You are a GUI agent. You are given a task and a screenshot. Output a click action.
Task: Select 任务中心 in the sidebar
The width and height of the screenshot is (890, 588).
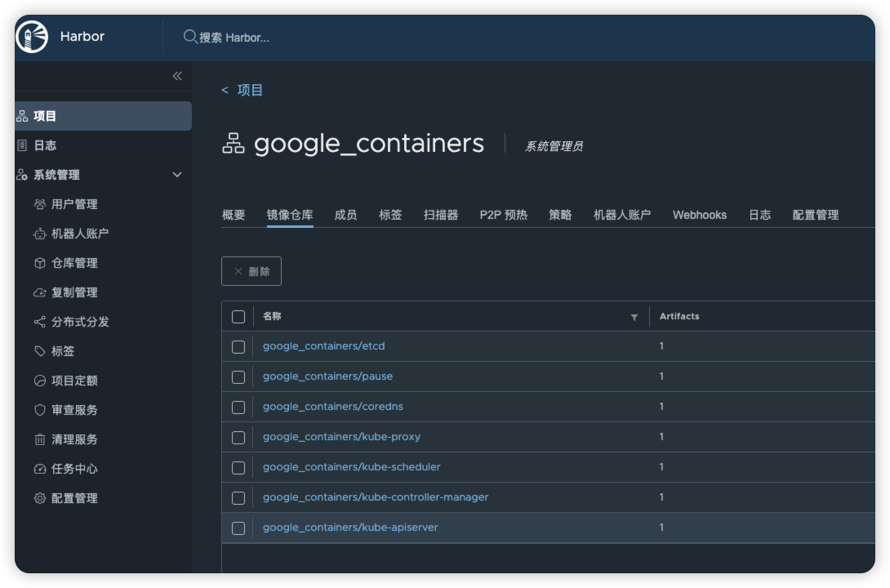74,469
